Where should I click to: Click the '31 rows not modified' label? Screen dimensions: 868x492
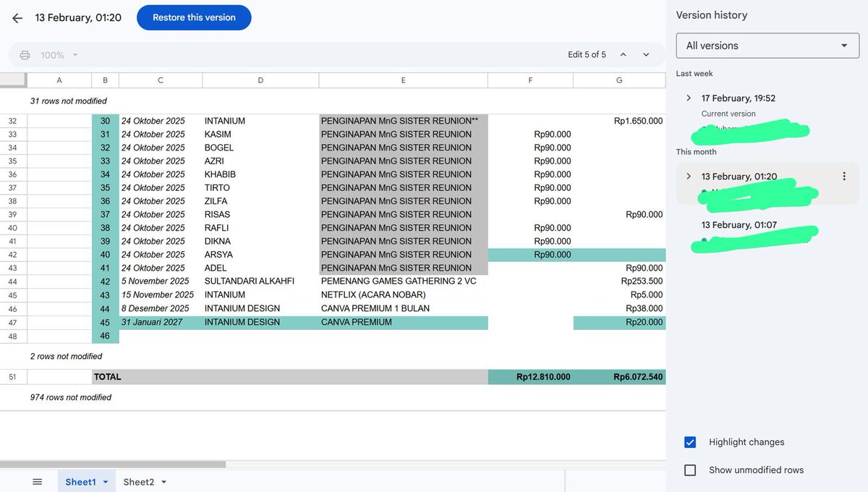(x=69, y=101)
